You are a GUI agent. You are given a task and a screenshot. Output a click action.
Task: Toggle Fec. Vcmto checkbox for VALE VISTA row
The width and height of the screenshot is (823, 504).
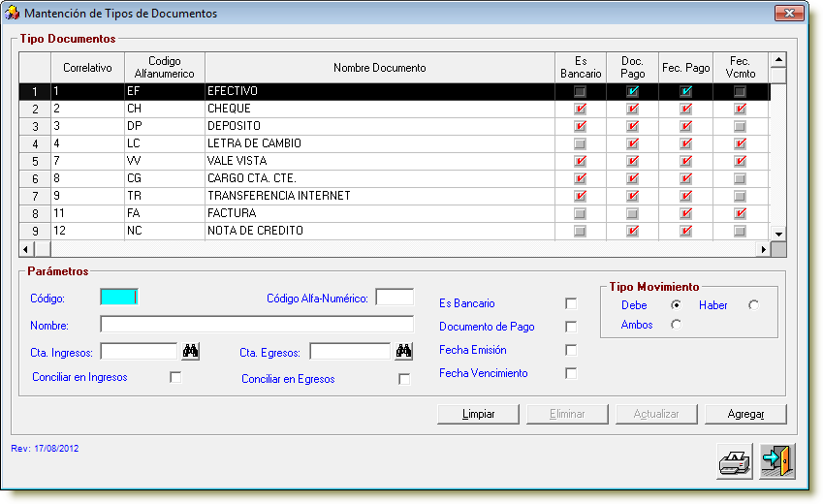[x=740, y=161]
